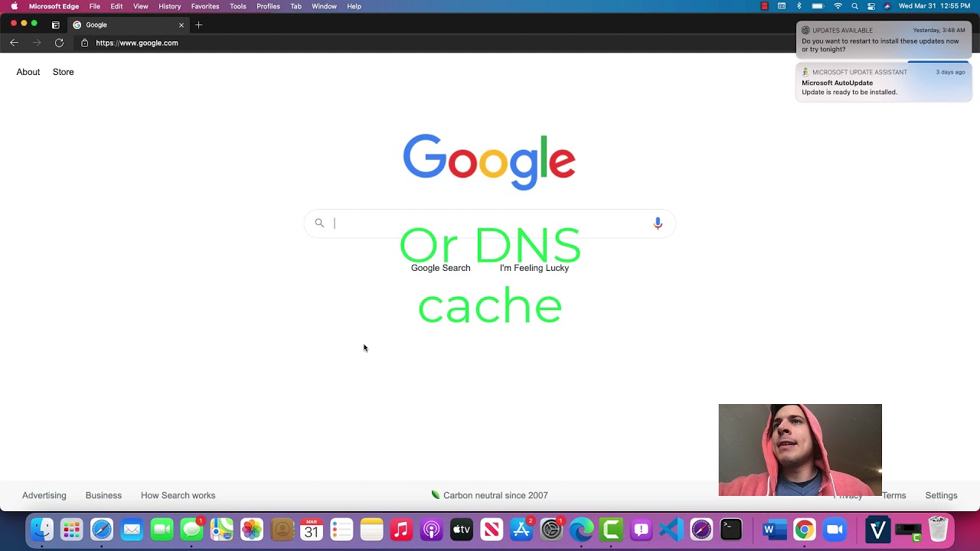
Task: Open Notes from the dock
Action: click(x=371, y=529)
